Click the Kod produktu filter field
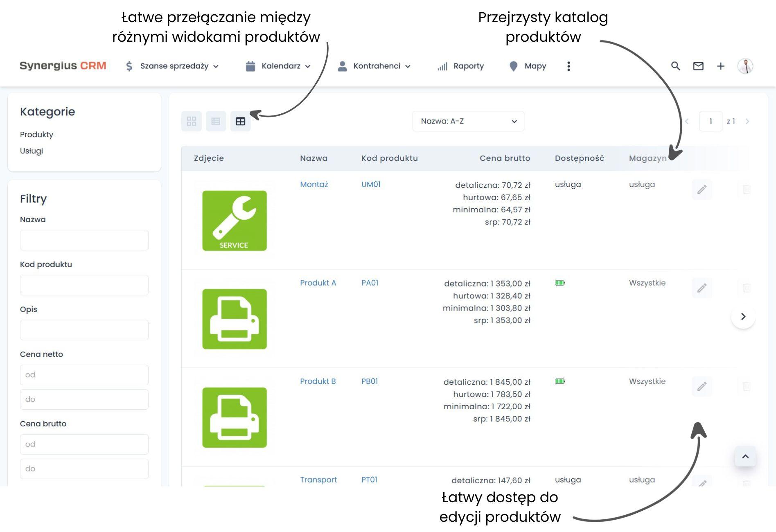Viewport: 776px width, 532px height. click(84, 285)
